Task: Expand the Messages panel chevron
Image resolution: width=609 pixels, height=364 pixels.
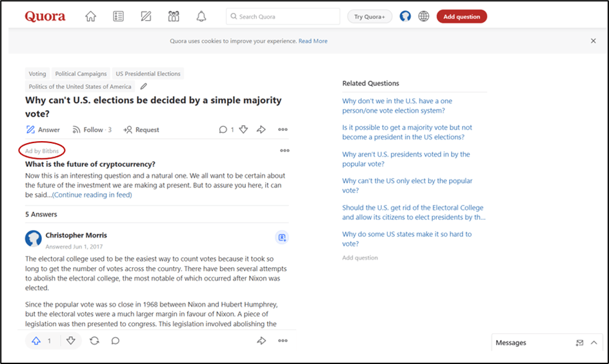Action: (x=594, y=343)
